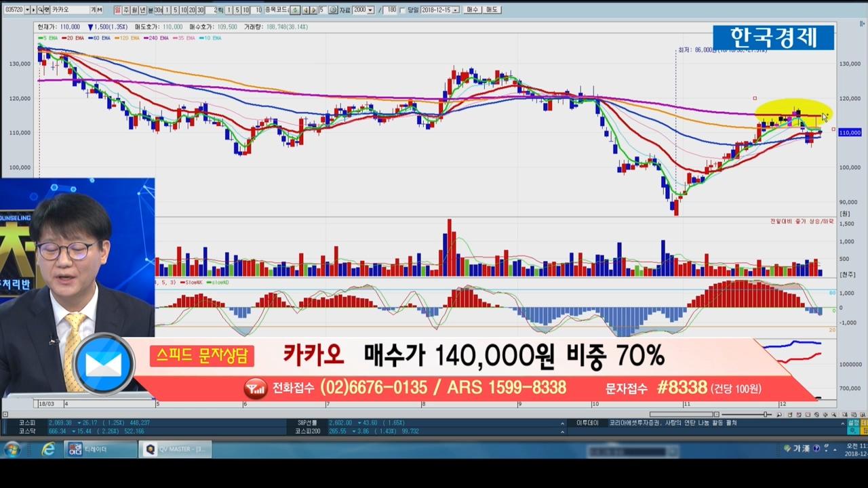The width and height of the screenshot is (868, 488).
Task: Open the 2018-12-15 date picker dropdown
Action: pos(455,10)
